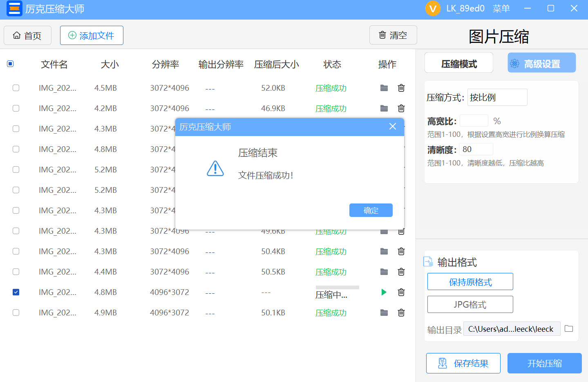Check the box for the 4.4MB file
The height and width of the screenshot is (382, 588).
click(16, 272)
